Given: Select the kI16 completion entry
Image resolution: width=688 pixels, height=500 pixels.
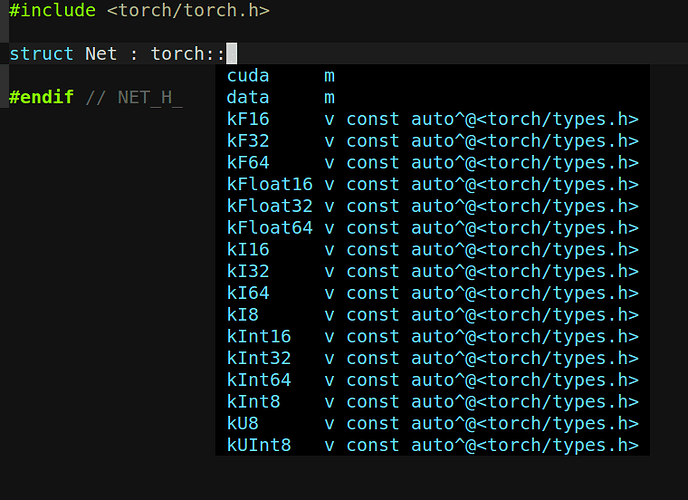Looking at the screenshot, I should pos(248,250).
